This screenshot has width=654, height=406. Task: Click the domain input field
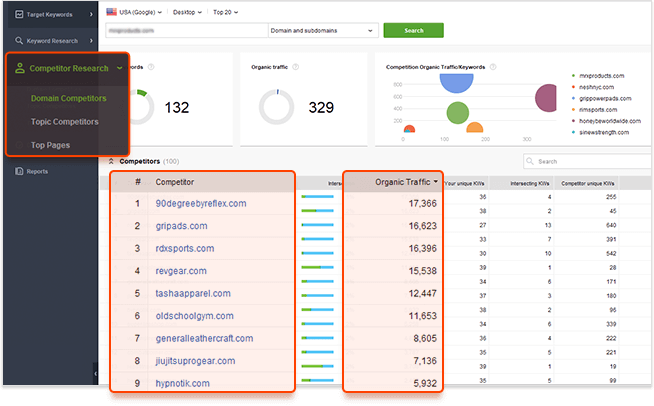(186, 30)
